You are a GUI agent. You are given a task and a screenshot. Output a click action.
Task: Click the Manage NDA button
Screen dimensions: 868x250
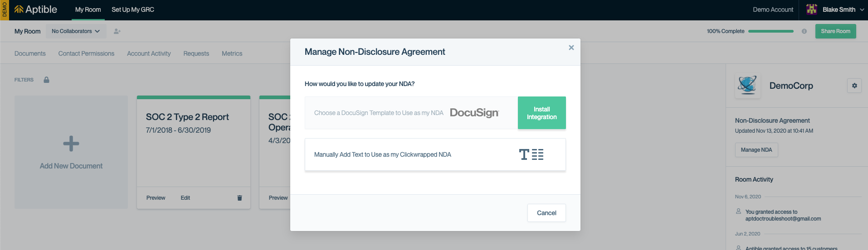point(756,150)
